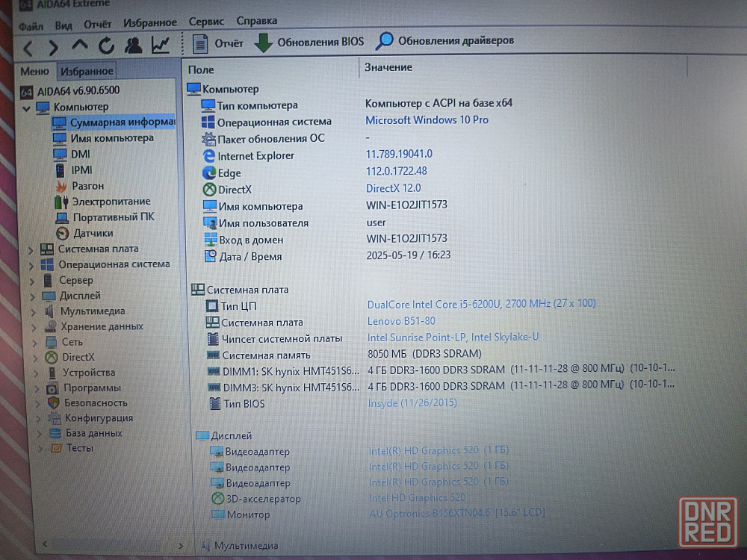Expand the Сеть tree node
Screen dimensions: 747x560
[x=35, y=343]
